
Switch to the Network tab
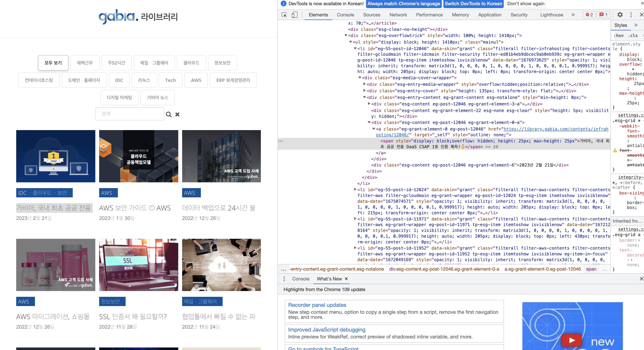[398, 15]
